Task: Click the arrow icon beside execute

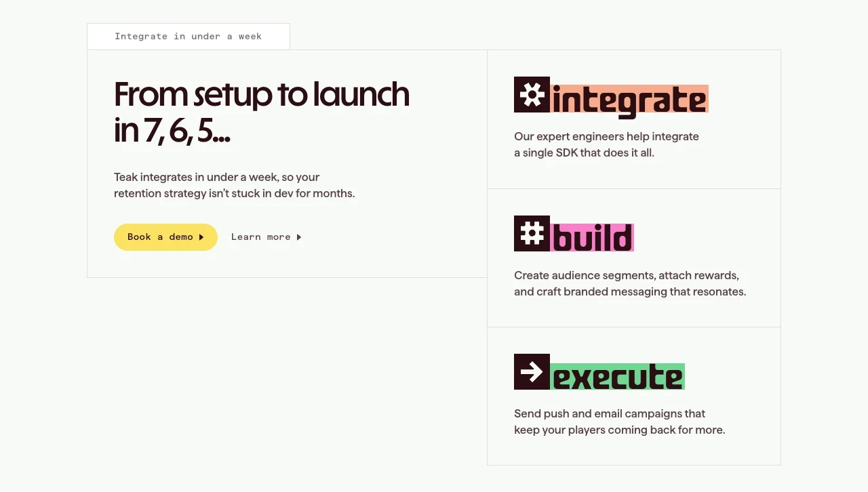Action: (532, 371)
